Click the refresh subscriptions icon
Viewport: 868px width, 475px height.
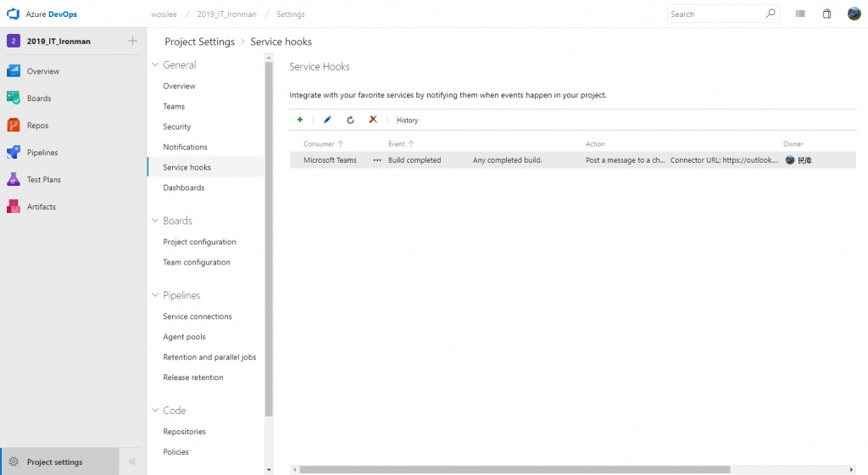coord(350,120)
